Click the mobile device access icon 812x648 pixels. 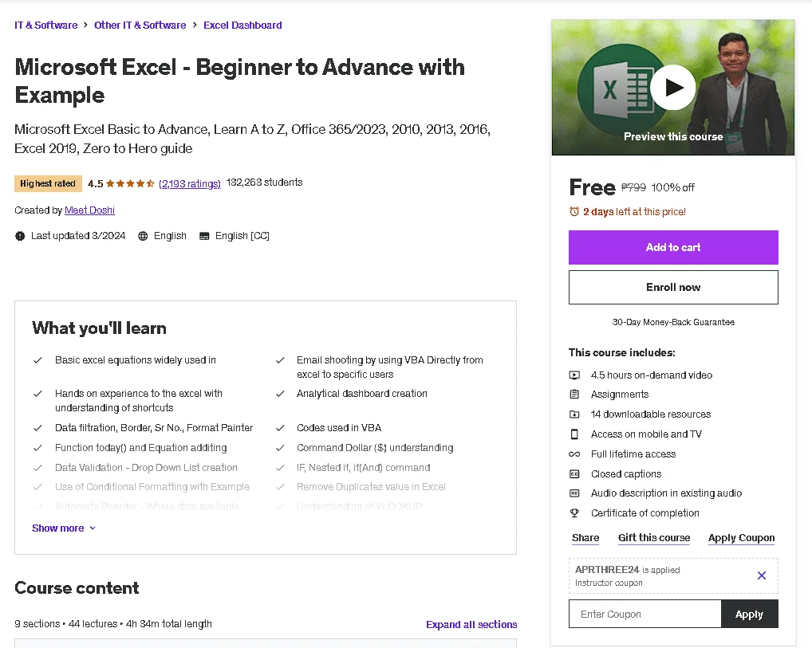click(574, 434)
